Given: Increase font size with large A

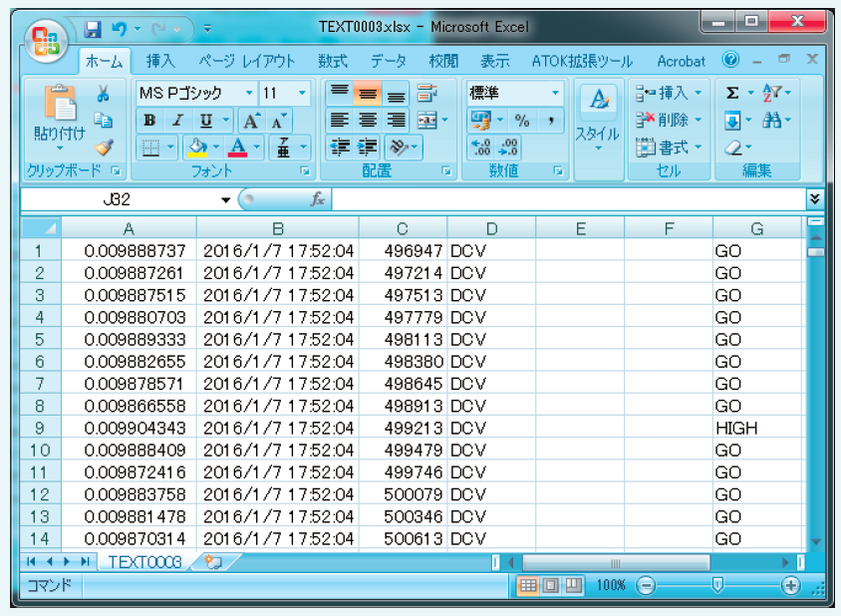Looking at the screenshot, I should tap(250, 121).
